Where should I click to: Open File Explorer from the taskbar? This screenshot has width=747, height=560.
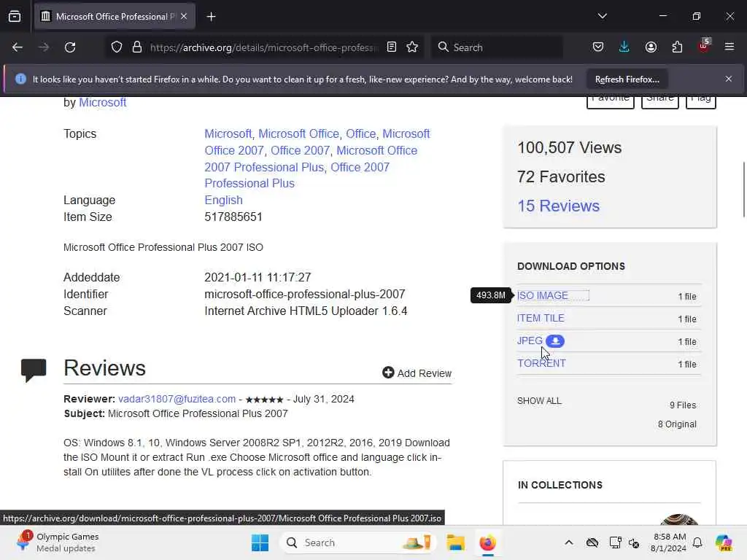(x=455, y=542)
